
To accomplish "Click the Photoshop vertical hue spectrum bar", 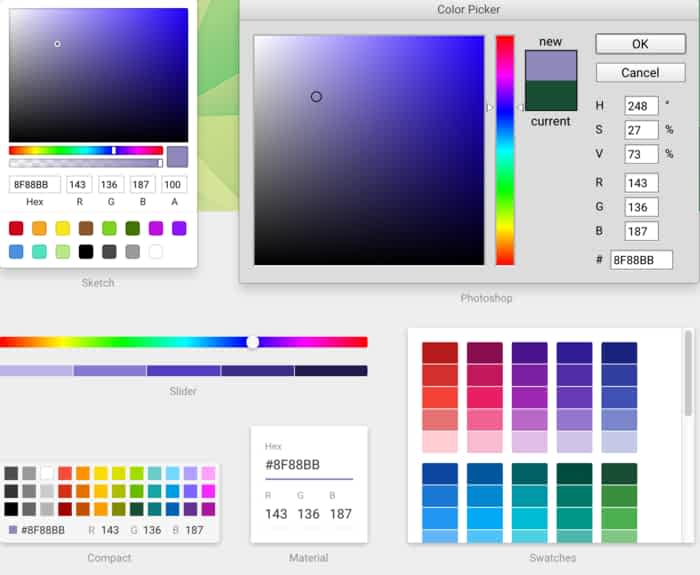I will tap(505, 150).
